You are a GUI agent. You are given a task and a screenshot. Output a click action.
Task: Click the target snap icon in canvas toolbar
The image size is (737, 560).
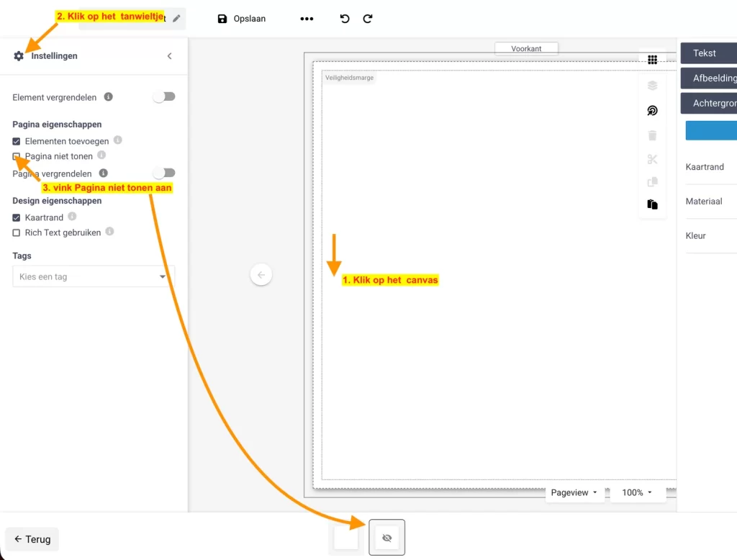652,110
